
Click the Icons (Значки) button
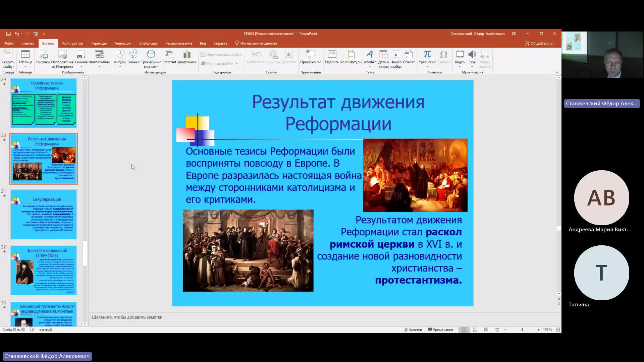pos(133,57)
